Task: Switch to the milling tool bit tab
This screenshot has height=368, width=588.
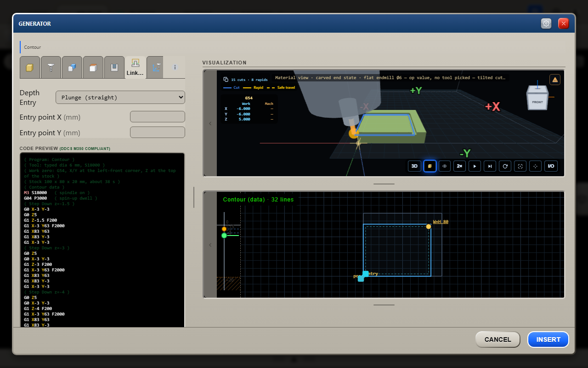Action: pyautogui.click(x=51, y=67)
